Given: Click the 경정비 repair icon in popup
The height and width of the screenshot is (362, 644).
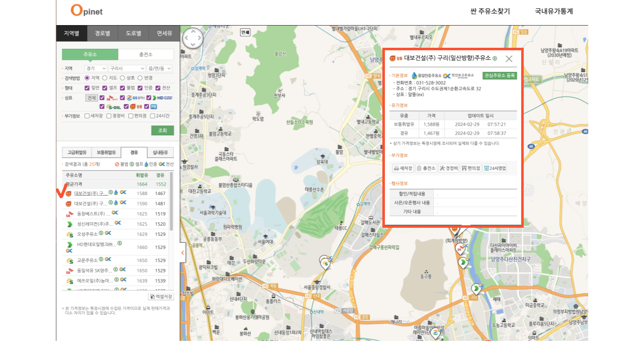Looking at the screenshot, I should [448, 168].
